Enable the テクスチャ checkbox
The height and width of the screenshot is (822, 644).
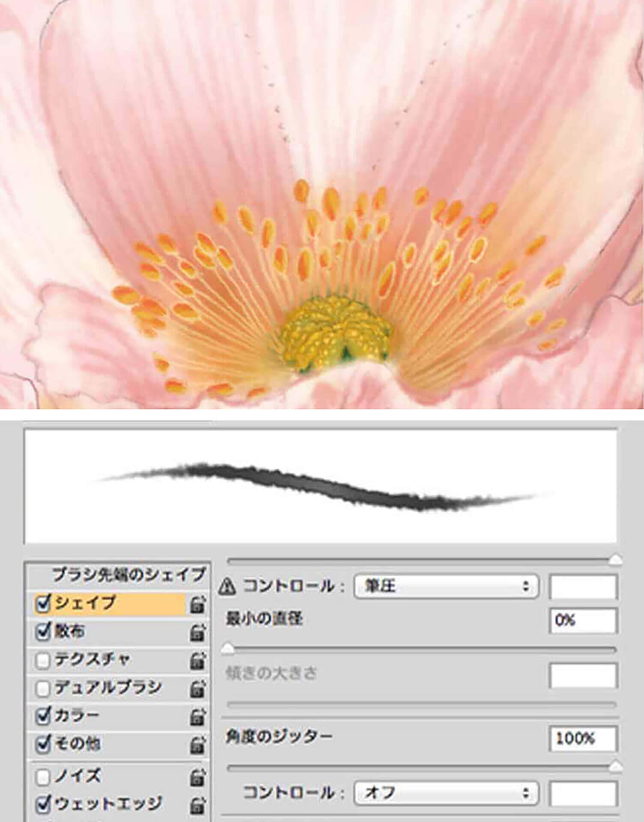click(x=43, y=661)
